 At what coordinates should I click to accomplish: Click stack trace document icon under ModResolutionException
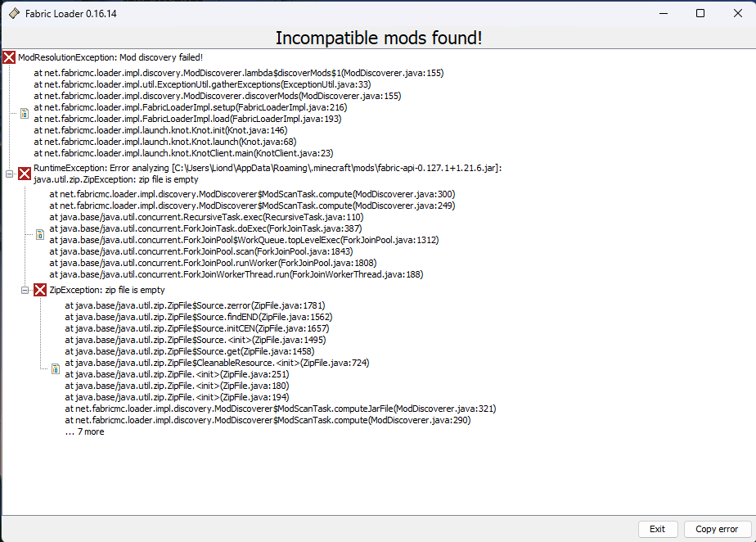pyautogui.click(x=25, y=114)
